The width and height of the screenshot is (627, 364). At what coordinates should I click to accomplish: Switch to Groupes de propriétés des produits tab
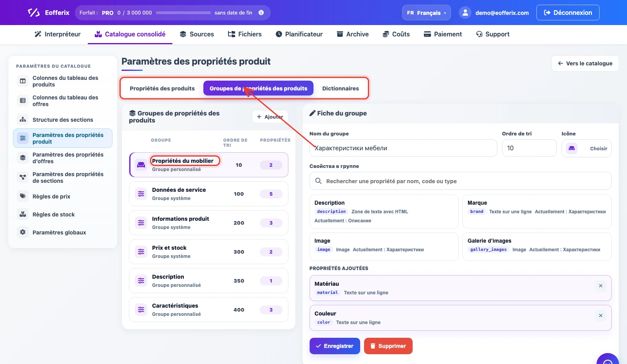point(258,88)
